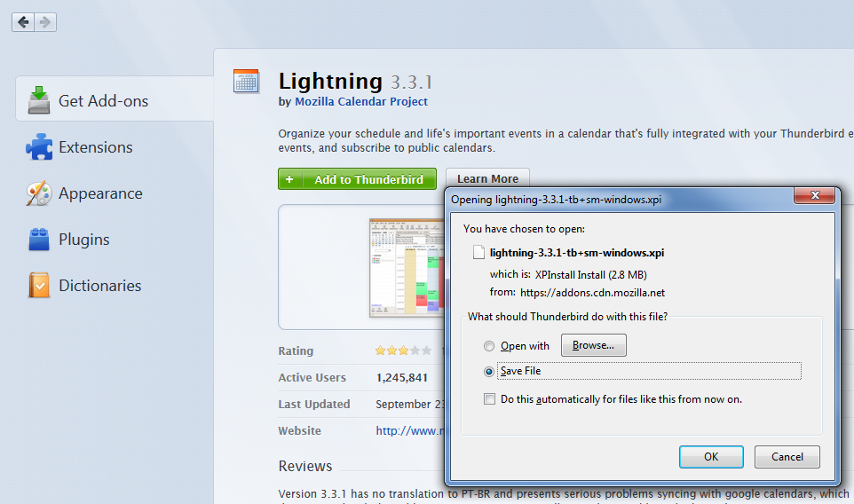Click the XPInstall Install (2.8 MB) file type text

click(x=591, y=275)
